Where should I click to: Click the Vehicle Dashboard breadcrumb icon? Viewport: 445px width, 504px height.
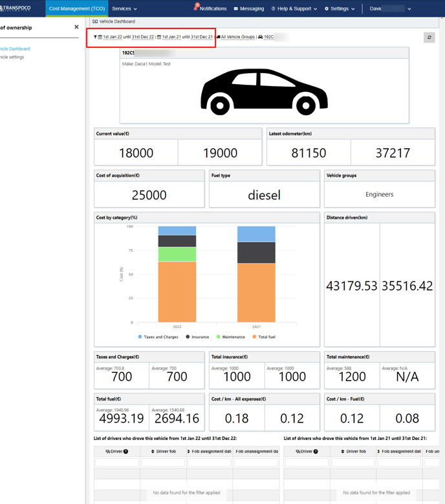click(95, 21)
